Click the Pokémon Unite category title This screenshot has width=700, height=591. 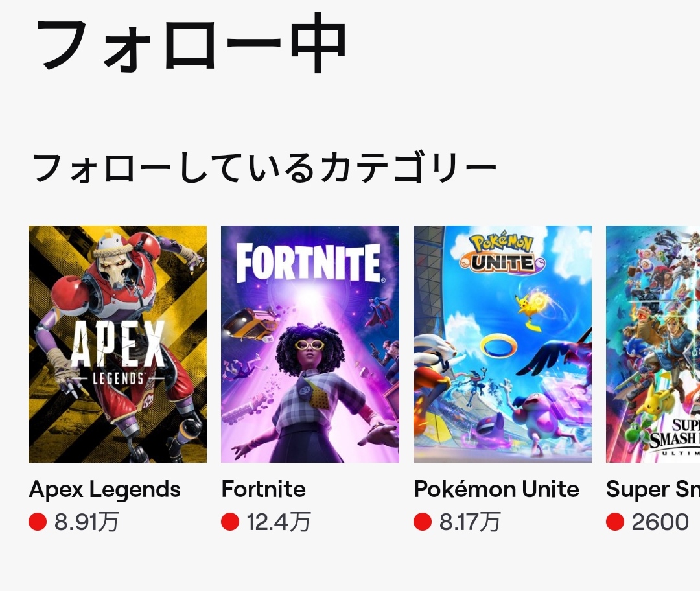point(496,489)
